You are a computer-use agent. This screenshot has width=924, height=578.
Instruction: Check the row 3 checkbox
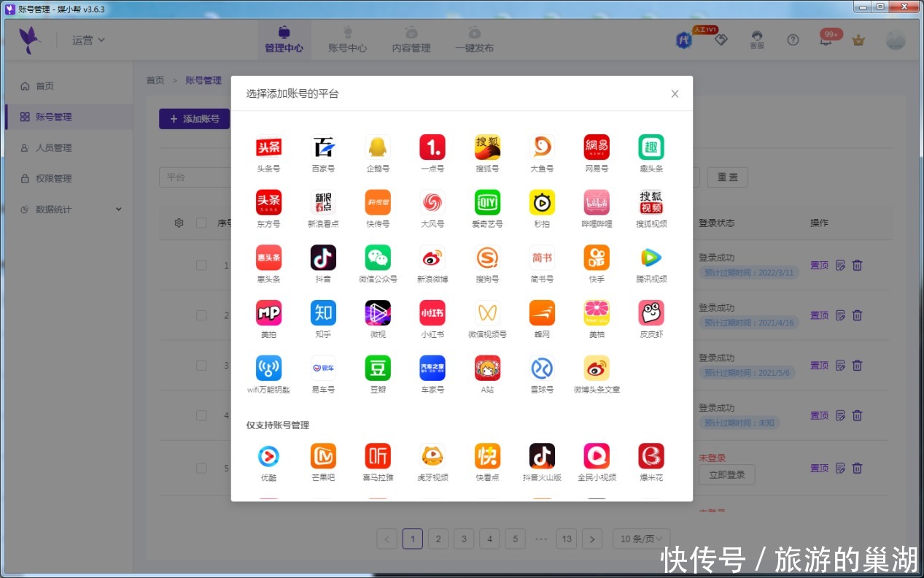201,365
